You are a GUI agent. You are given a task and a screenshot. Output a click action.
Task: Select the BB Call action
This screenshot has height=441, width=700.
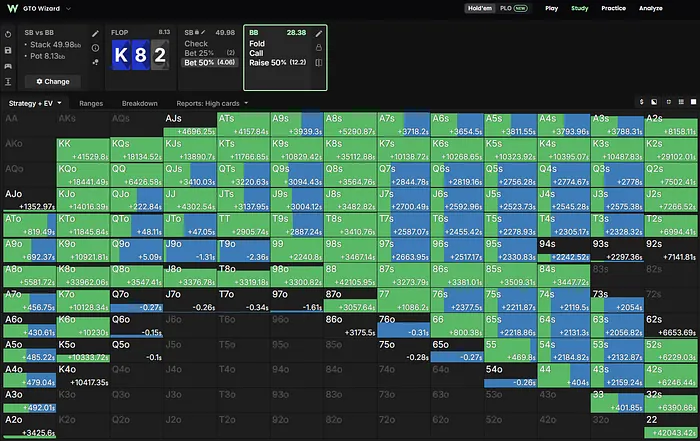coord(256,53)
